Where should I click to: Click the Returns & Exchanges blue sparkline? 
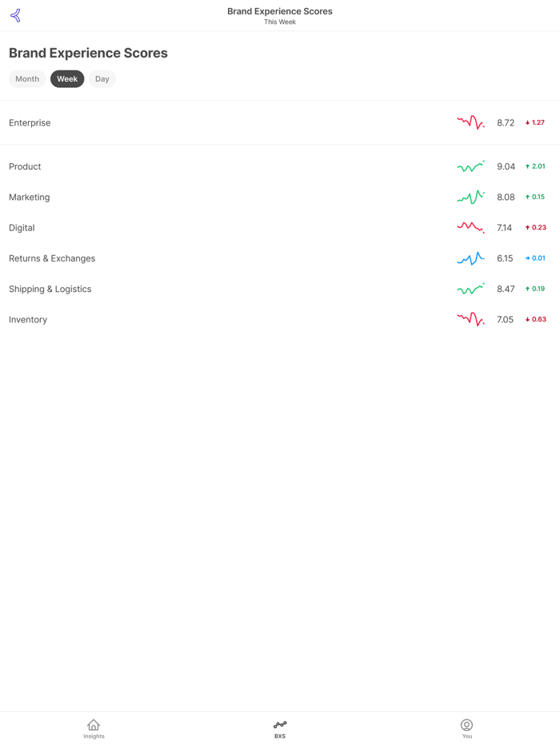point(470,258)
